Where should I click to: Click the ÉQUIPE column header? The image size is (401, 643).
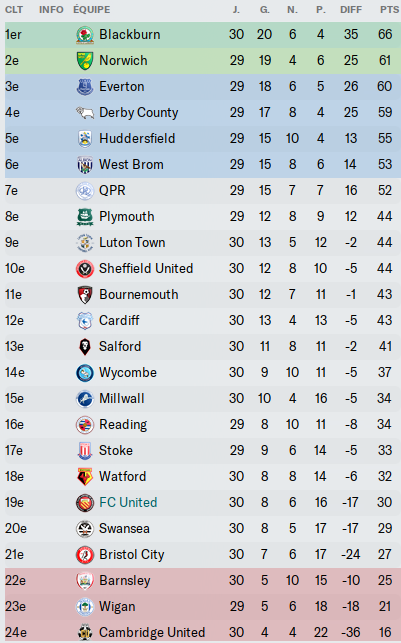point(92,9)
